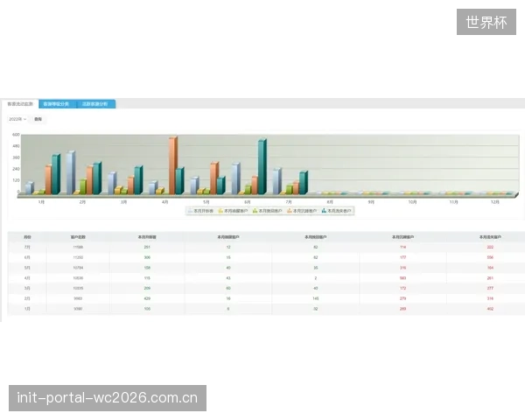Toggle the fifth legend series label
This screenshot has width=525, height=420.
click(339, 211)
